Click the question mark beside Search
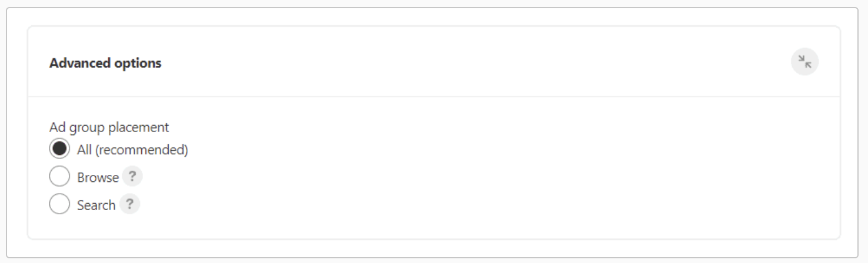Image resolution: width=868 pixels, height=263 pixels. tap(130, 204)
